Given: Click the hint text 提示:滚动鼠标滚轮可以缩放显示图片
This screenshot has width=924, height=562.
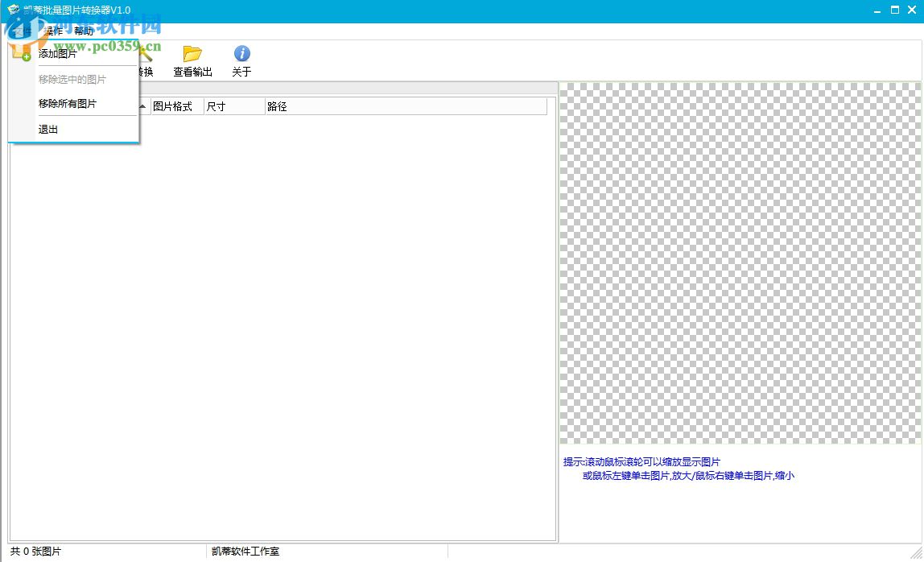Looking at the screenshot, I should click(x=641, y=461).
